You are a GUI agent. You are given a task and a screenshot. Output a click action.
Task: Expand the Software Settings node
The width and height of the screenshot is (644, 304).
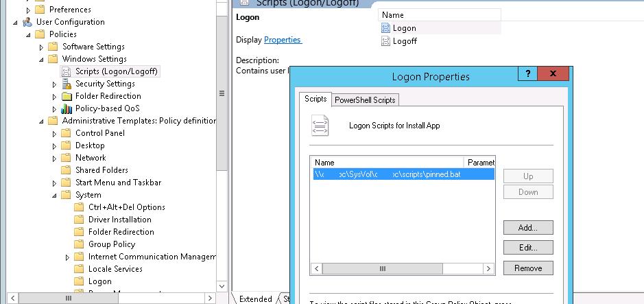42,47
